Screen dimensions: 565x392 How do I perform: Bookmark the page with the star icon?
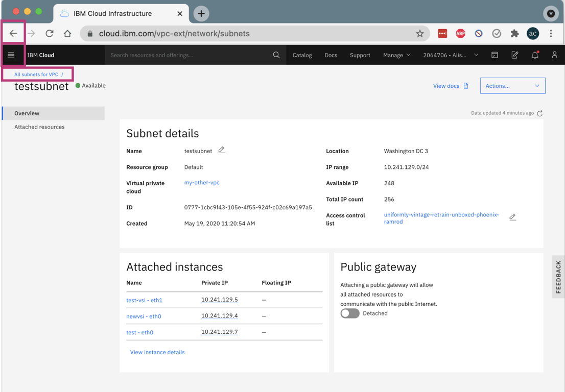point(420,34)
